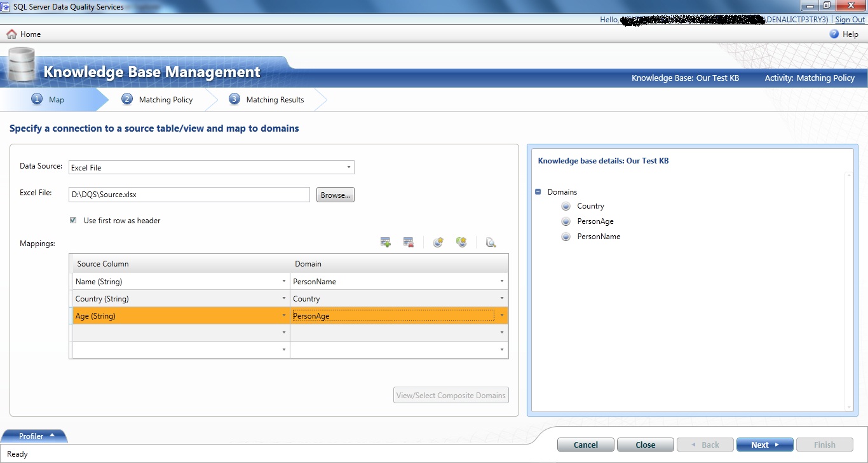868x463 pixels.
Task: Click the step 3 number icon
Action: pos(234,99)
